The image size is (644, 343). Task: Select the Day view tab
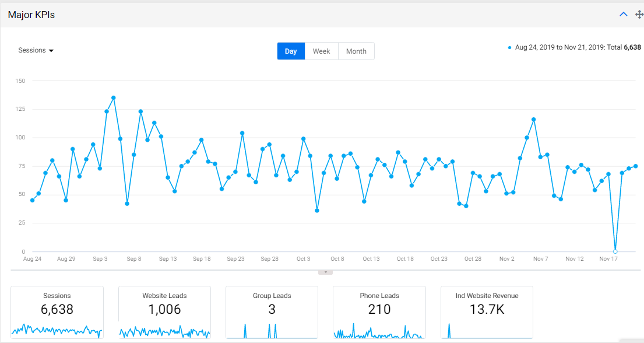click(291, 51)
